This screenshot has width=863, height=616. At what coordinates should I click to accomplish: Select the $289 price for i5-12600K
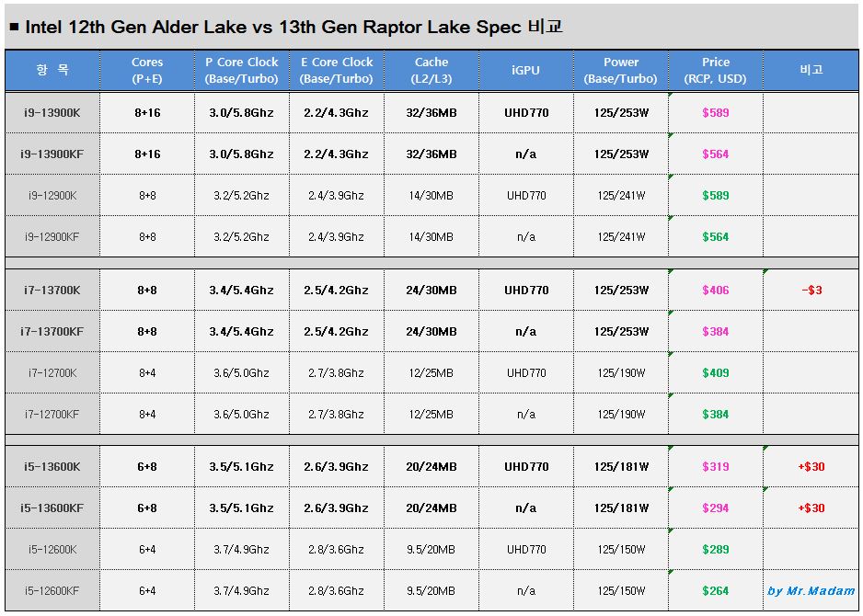coord(716,549)
